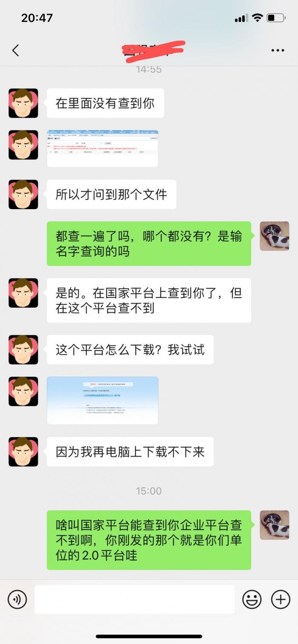Tap cat avatar beside "都查一遍了吗" message
Viewport: 298px width, 644px height.
pyautogui.click(x=275, y=236)
